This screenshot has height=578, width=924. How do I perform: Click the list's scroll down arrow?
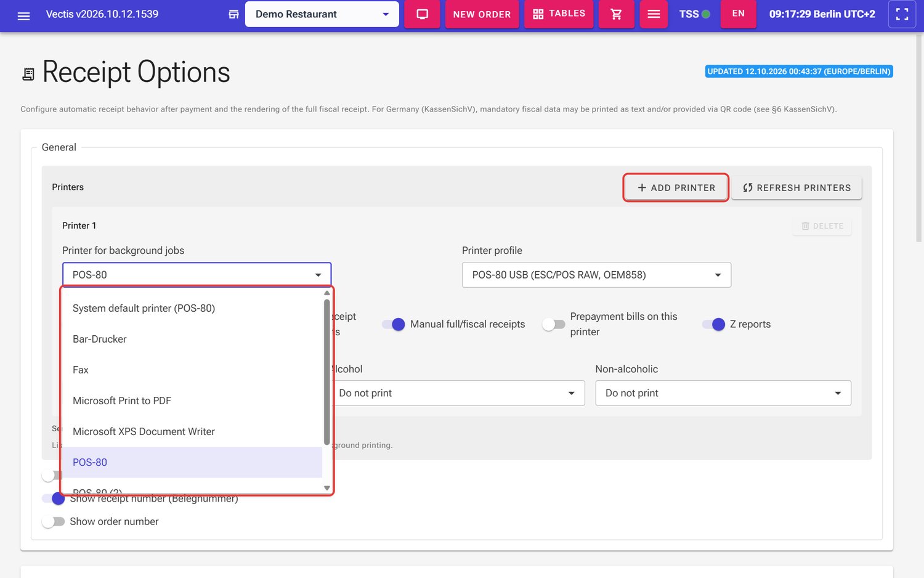(327, 488)
